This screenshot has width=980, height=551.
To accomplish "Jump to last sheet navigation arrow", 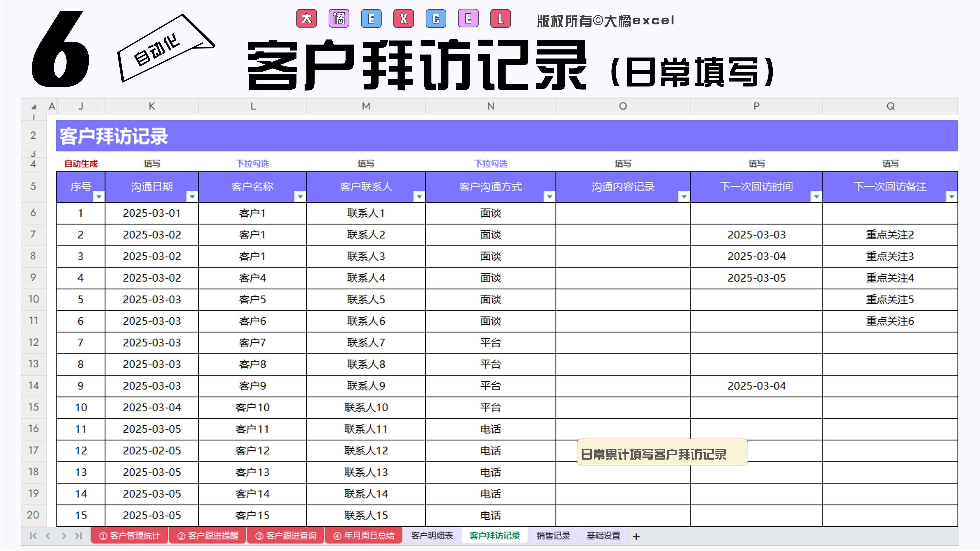I will 79,536.
